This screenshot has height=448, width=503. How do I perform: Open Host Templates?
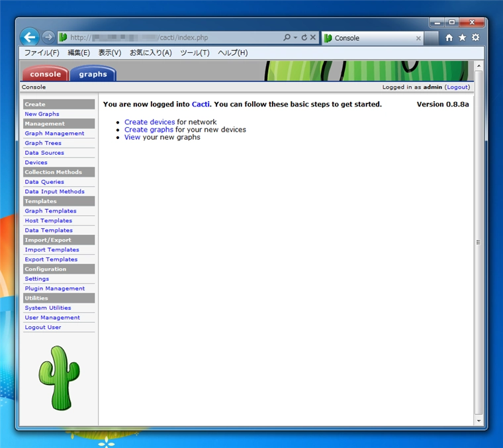(x=48, y=220)
